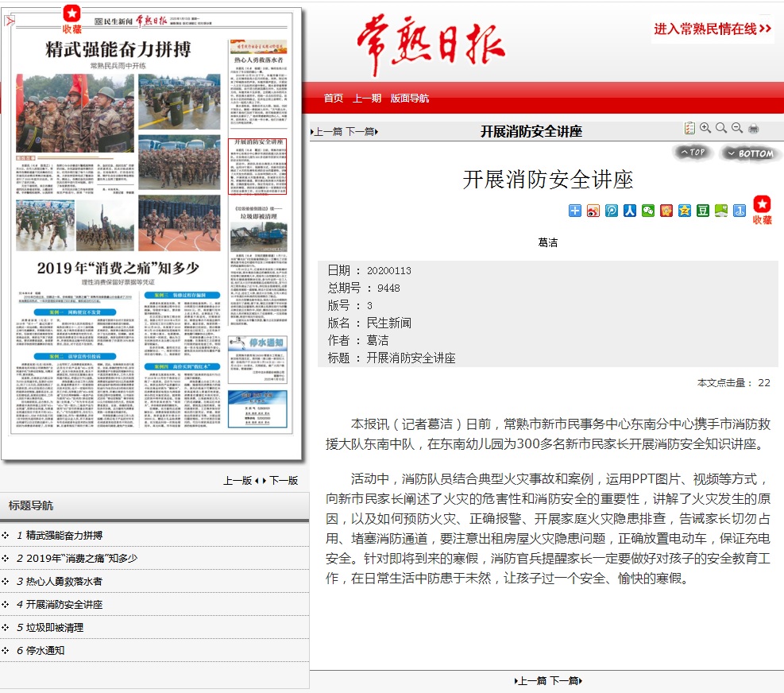Click the large 开展消防安全讲座 article title
The image size is (784, 693).
(x=548, y=180)
